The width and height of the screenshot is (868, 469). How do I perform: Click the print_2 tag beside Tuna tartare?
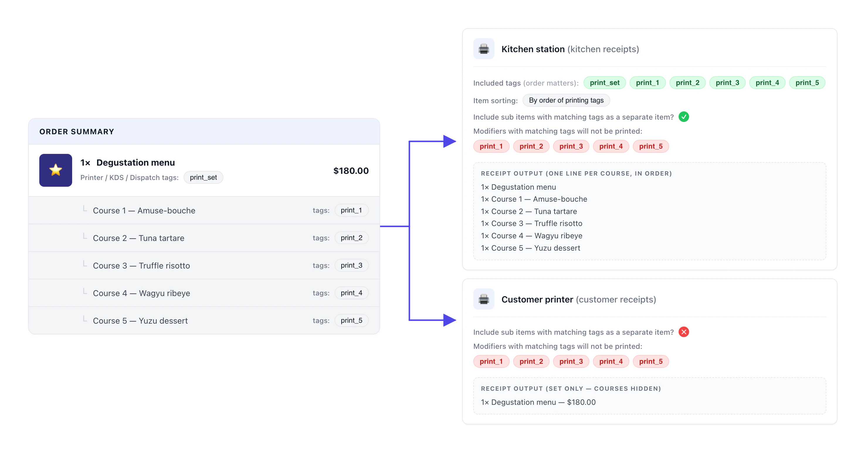[351, 238]
